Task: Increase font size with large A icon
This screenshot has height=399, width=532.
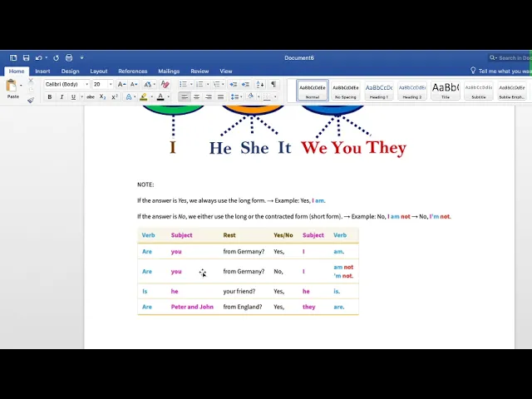Action: [121, 84]
